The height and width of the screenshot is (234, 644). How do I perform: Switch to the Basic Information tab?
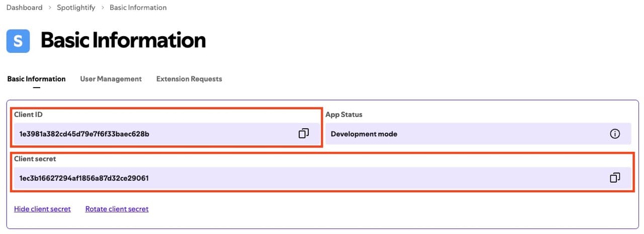(36, 79)
